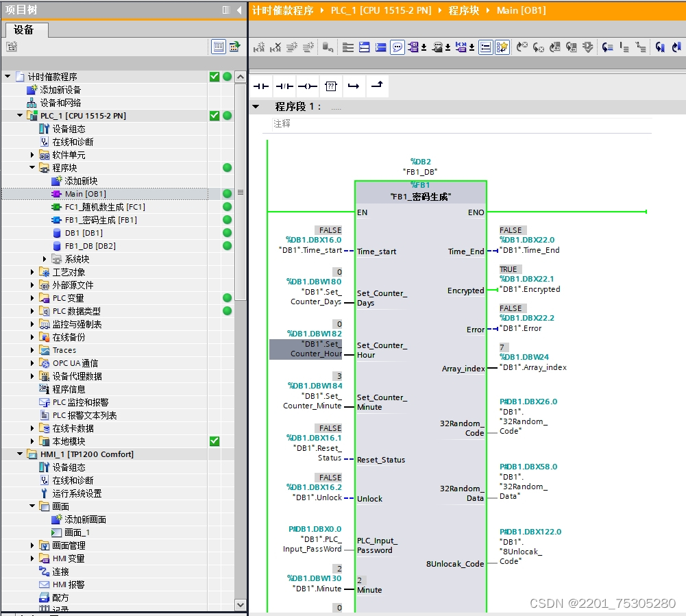Expand the 系统块 folder
The width and height of the screenshot is (686, 616).
point(44,259)
